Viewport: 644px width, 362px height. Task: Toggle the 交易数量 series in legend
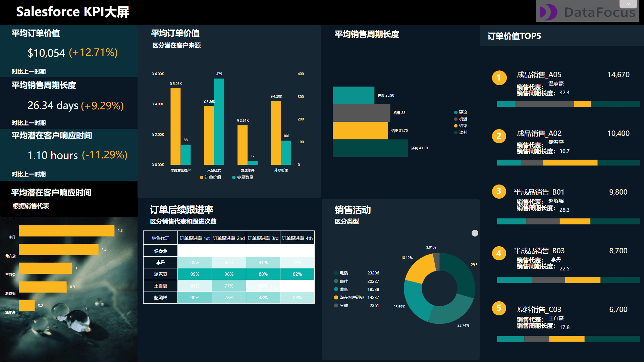point(243,177)
